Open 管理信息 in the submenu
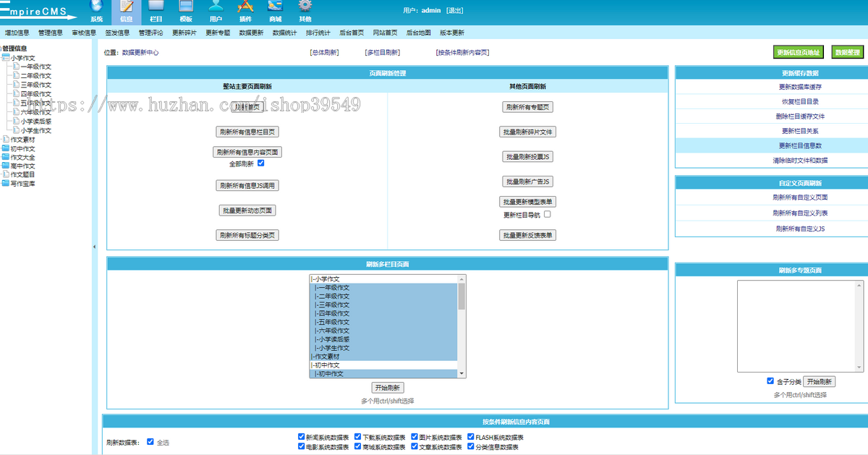 (x=51, y=33)
